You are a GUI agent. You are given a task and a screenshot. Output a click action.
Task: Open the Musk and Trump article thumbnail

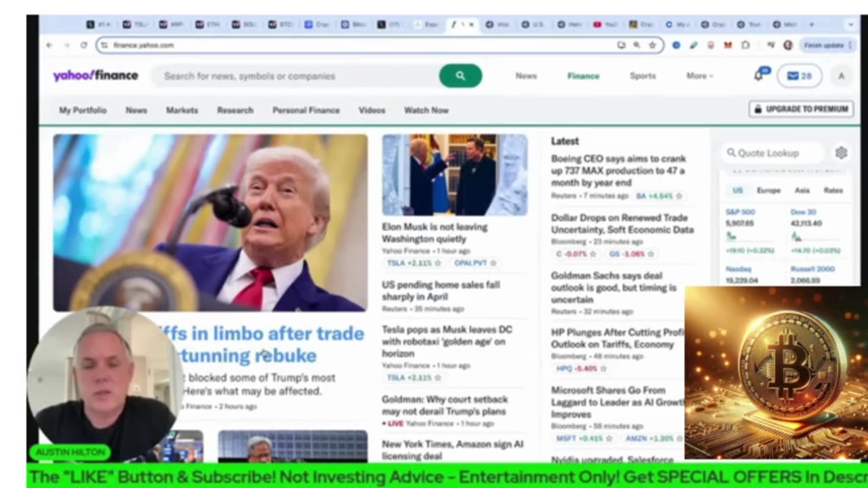[454, 175]
